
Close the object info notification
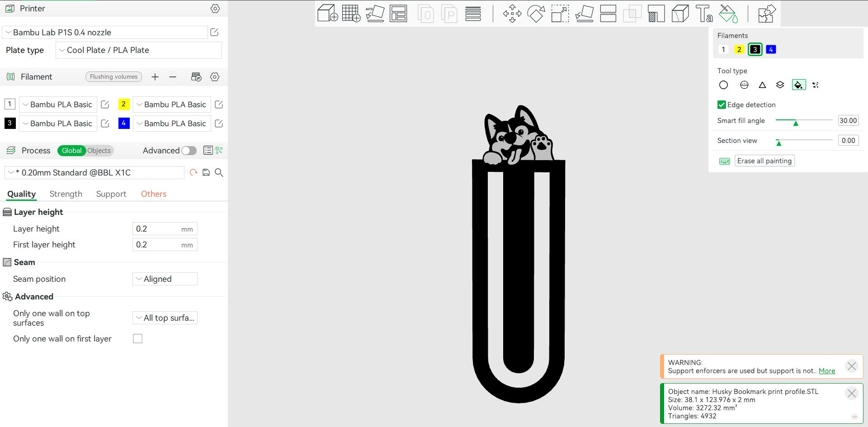pos(852,394)
